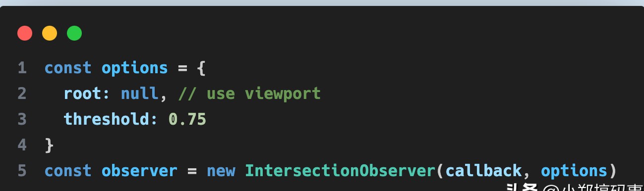This screenshot has height=191, width=644.
Task: Click the null value
Action: 140,94
